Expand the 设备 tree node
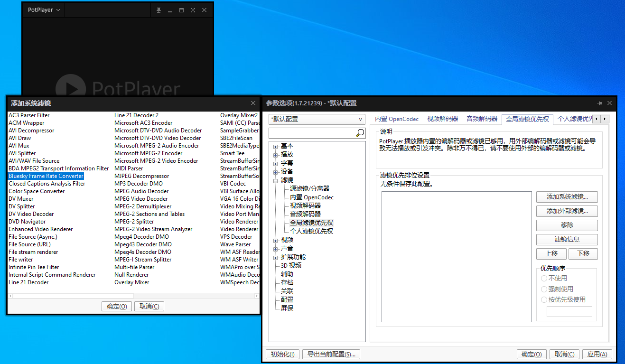 click(x=275, y=172)
